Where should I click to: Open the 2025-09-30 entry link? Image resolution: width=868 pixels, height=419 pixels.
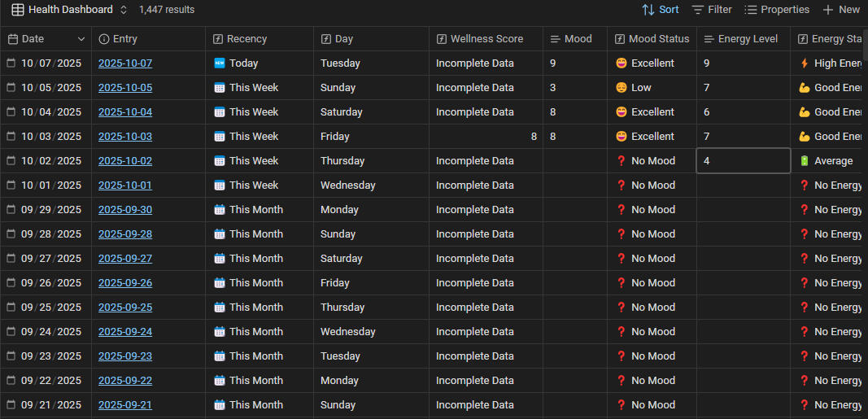tap(125, 210)
